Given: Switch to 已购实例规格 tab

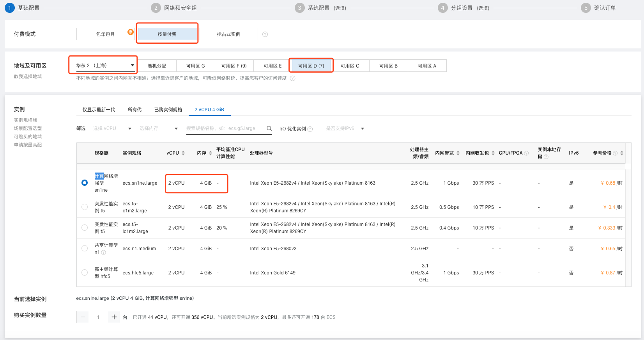Looking at the screenshot, I should [x=168, y=110].
